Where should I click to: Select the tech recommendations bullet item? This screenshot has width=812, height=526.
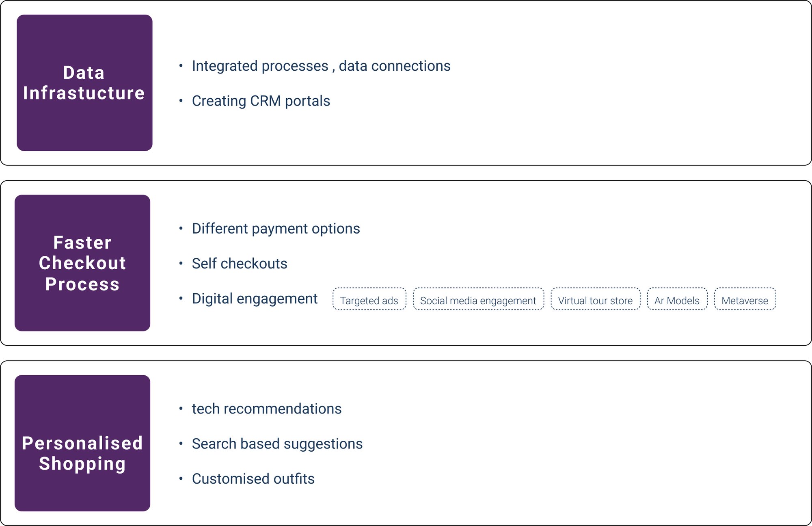coord(267,409)
